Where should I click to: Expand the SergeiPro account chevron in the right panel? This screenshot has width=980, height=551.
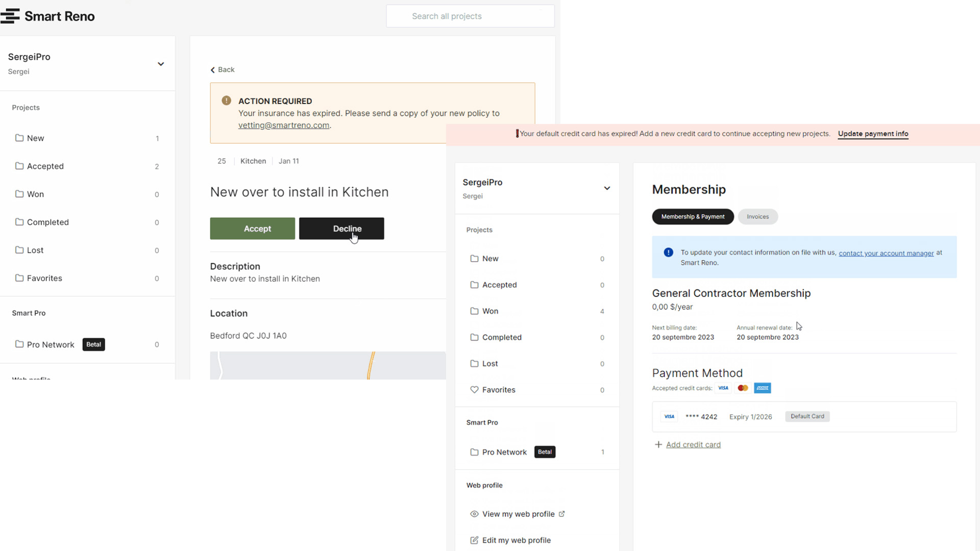[607, 188]
